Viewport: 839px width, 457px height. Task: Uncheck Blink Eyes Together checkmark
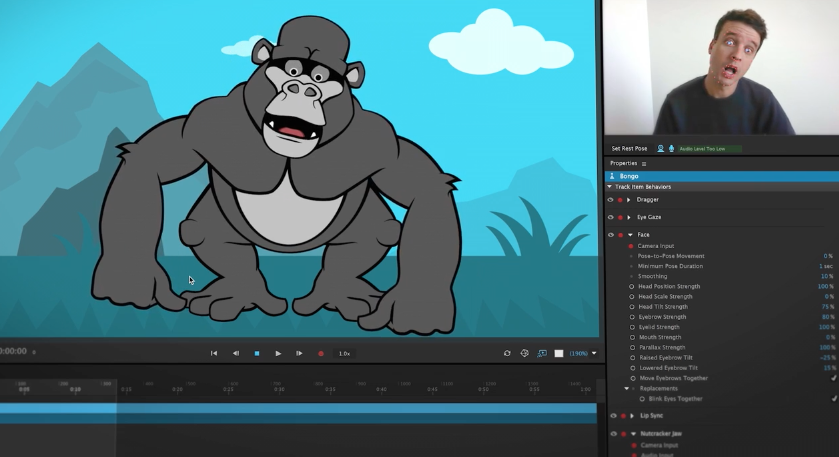(834, 399)
